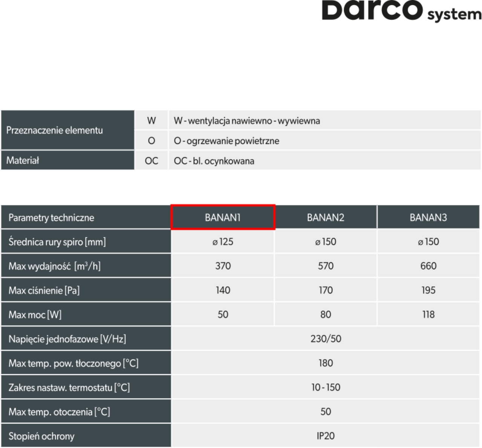
Task: Click the 118 power value
Action: pyautogui.click(x=428, y=314)
